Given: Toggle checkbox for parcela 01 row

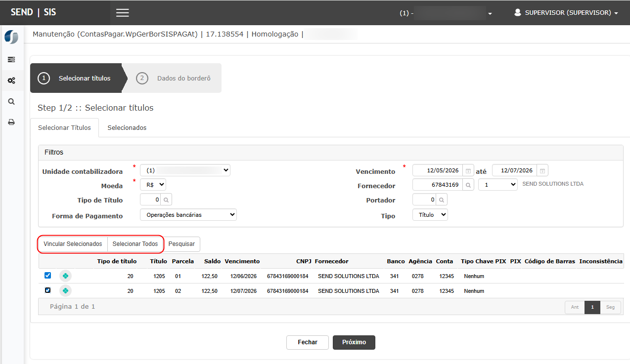Looking at the screenshot, I should tap(47, 276).
